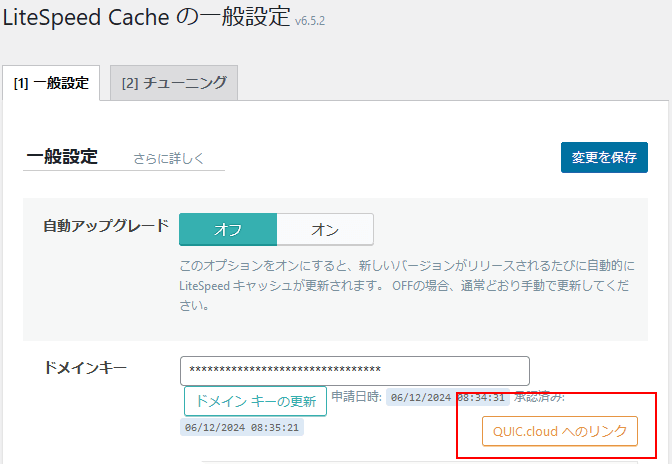Click empty area beside 変更を保存 header row
The height and width of the screenshot is (464, 672).
pos(400,158)
